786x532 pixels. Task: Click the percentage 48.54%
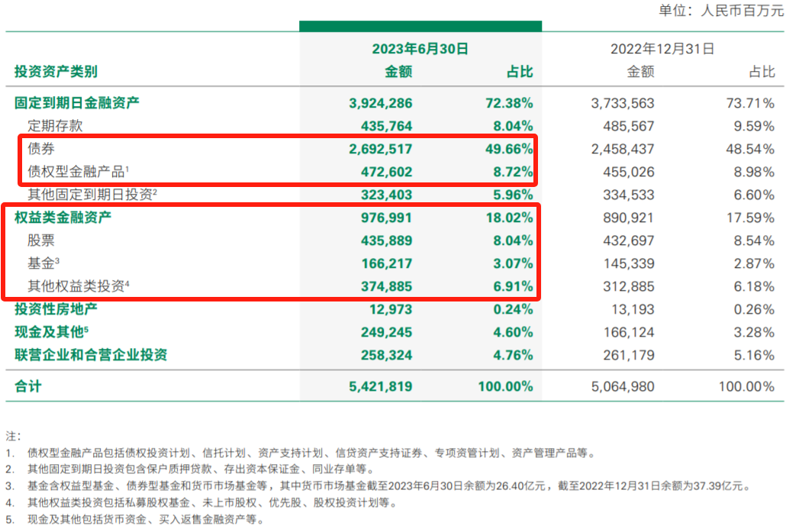tap(750, 149)
